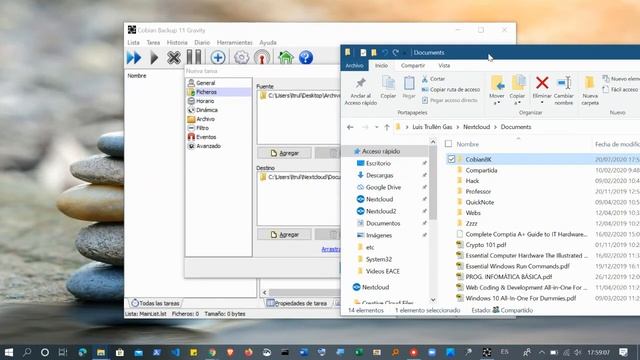This screenshot has height=360, width=640.
Task: Open Escritorio in quick access pane
Action: 378,163
